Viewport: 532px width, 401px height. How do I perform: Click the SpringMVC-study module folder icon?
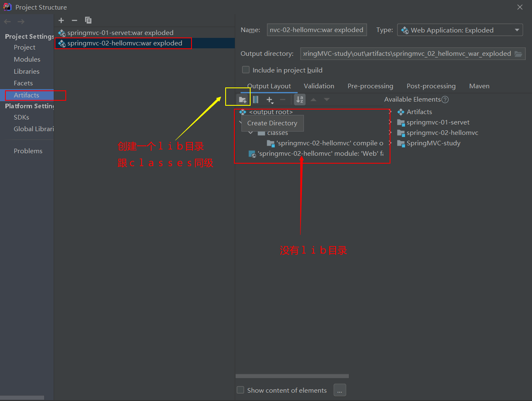coord(401,143)
